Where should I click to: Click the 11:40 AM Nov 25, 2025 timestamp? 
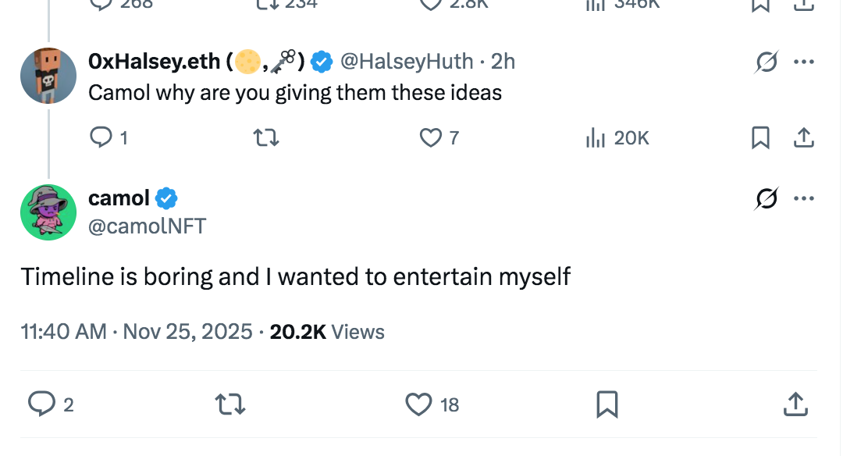(136, 332)
